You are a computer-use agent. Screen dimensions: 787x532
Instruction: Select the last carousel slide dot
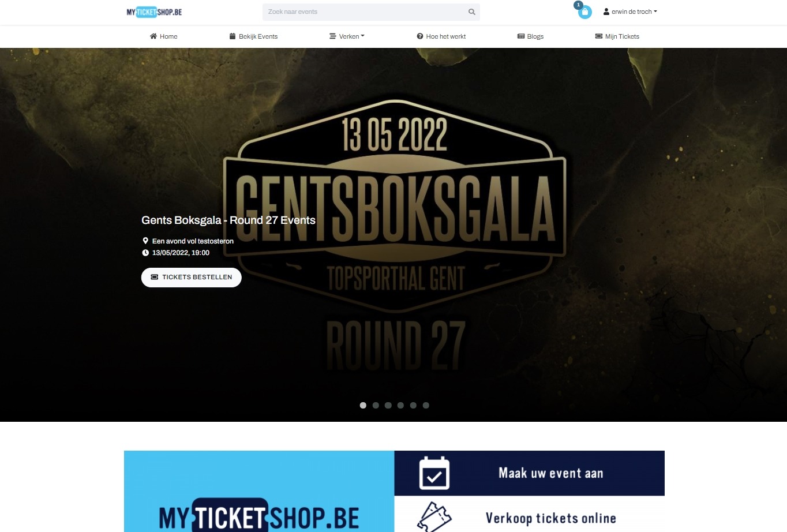point(426,406)
